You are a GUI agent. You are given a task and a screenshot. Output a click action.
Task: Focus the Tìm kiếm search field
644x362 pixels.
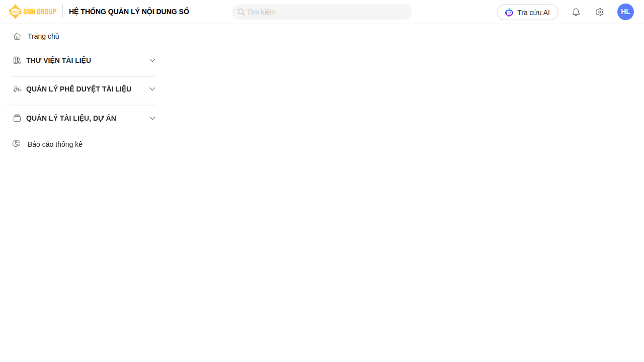coord(327,12)
